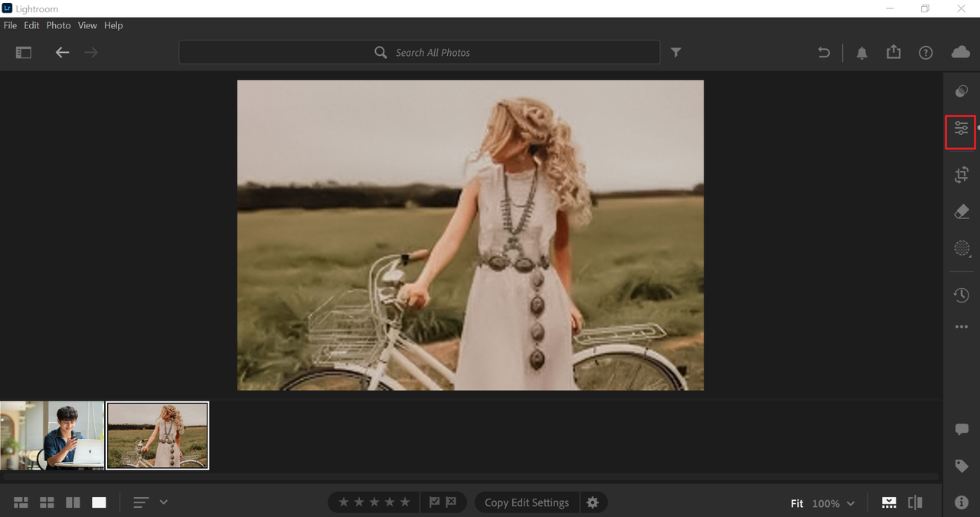Viewport: 980px width, 517px height.
Task: Open the Info panel icon
Action: 962,502
